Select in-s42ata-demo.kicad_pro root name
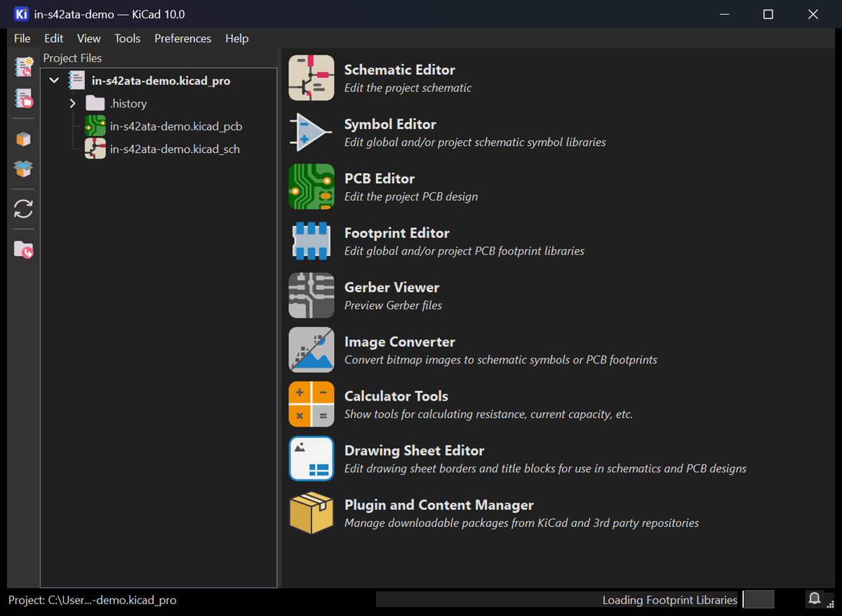The height and width of the screenshot is (616, 842). [161, 81]
